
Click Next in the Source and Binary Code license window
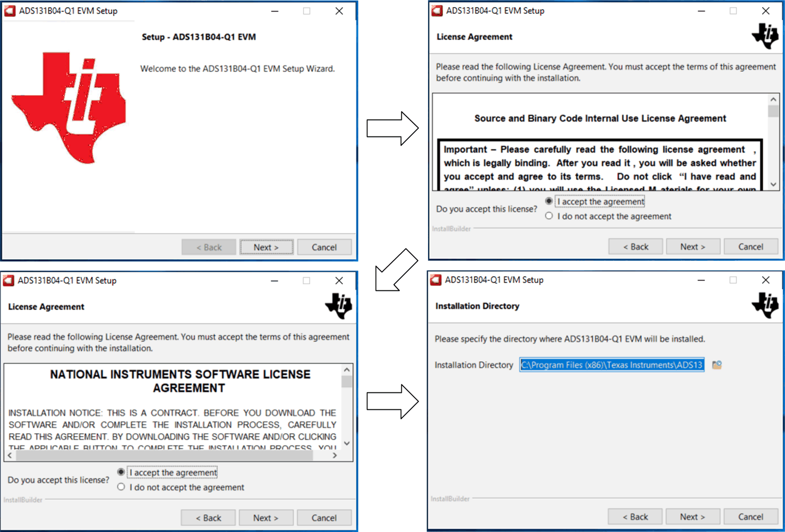coord(693,247)
